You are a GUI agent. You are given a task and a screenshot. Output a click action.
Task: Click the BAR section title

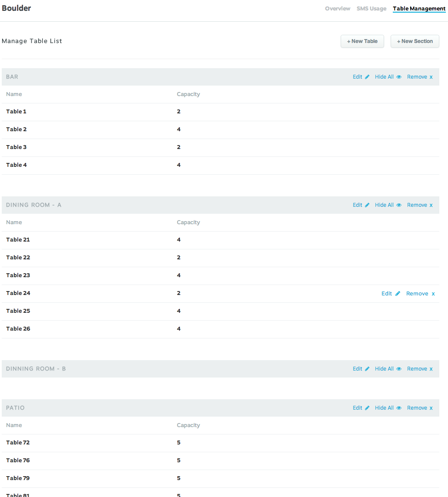12,77
